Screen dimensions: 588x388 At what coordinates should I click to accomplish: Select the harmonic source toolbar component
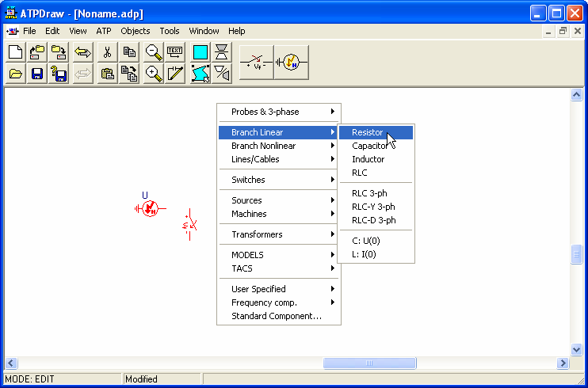(292, 63)
